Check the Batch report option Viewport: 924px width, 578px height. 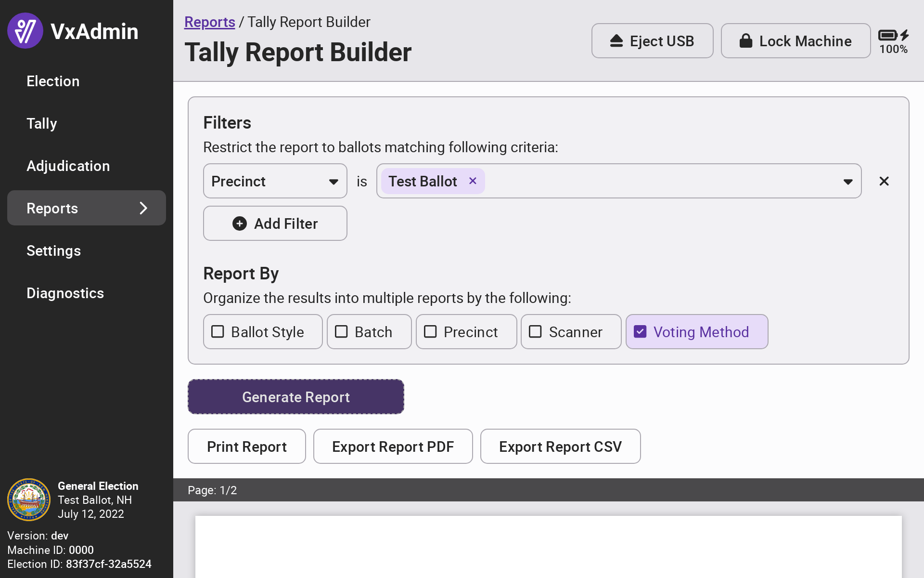click(x=341, y=332)
